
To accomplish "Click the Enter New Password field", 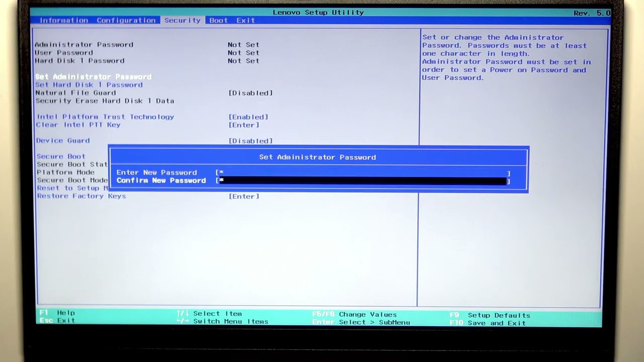I will pyautogui.click(x=363, y=172).
